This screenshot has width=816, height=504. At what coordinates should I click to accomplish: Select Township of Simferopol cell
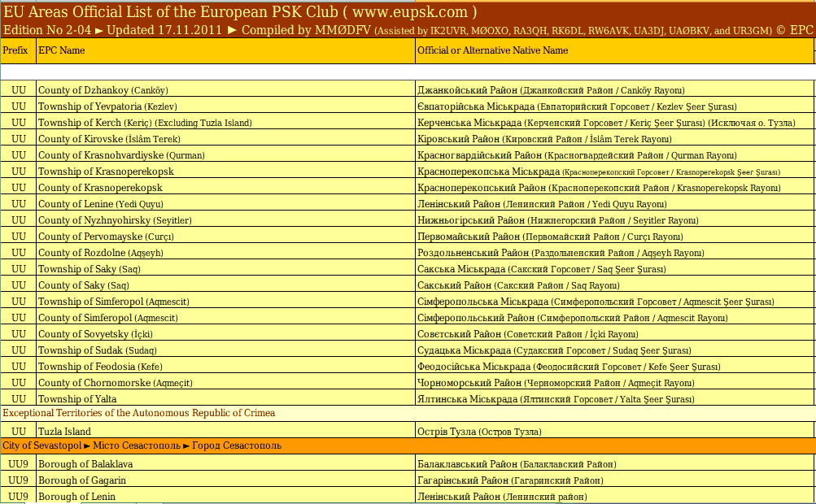coord(107,302)
